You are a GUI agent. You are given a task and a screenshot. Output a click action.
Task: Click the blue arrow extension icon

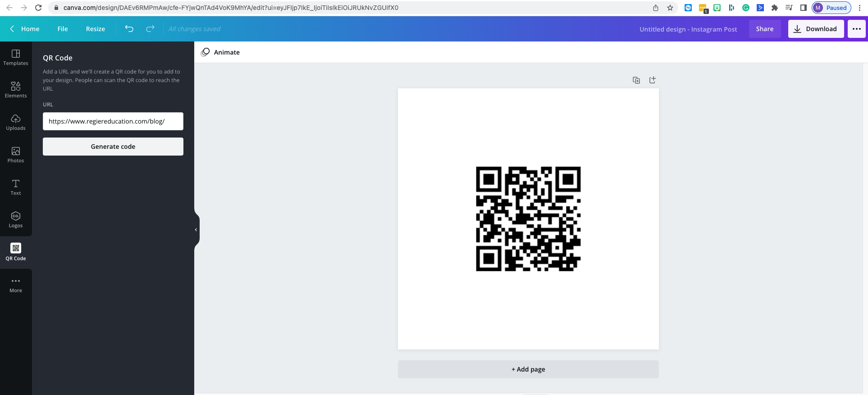point(760,8)
